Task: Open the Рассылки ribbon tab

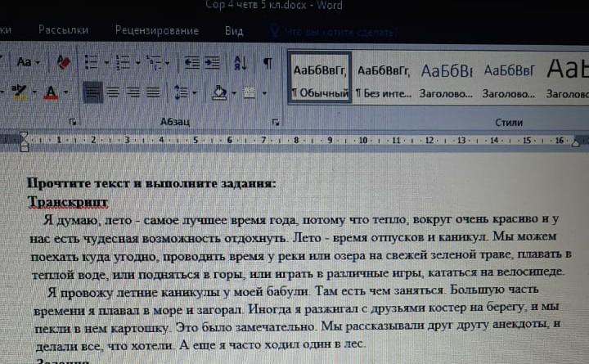Action: click(63, 30)
